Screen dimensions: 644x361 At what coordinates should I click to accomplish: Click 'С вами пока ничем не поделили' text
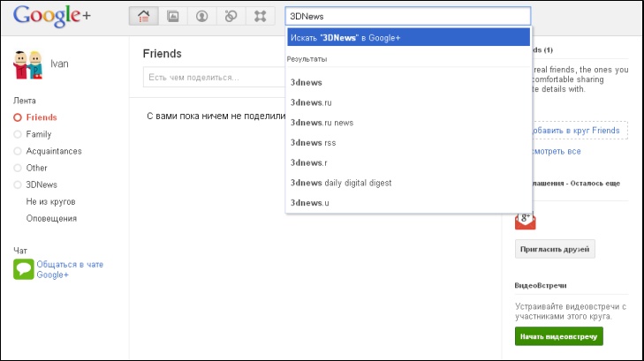click(216, 117)
